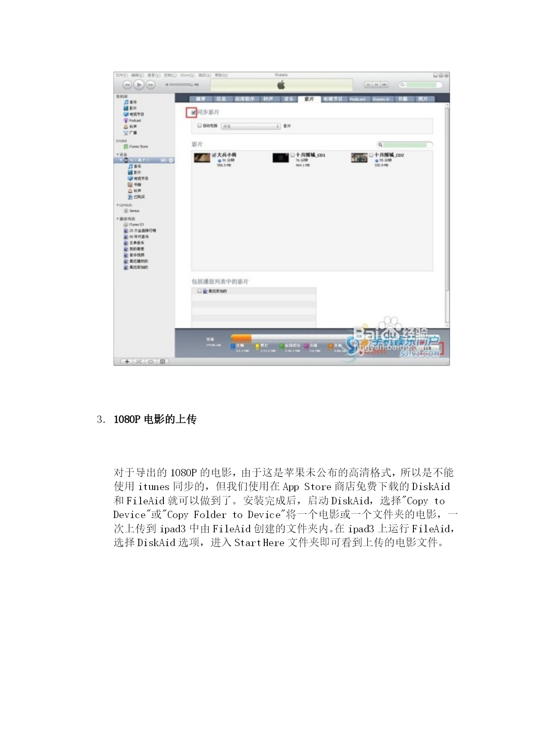This screenshot has height=756, width=535.
Task: Click the movie search field above the list
Action: pos(404,145)
